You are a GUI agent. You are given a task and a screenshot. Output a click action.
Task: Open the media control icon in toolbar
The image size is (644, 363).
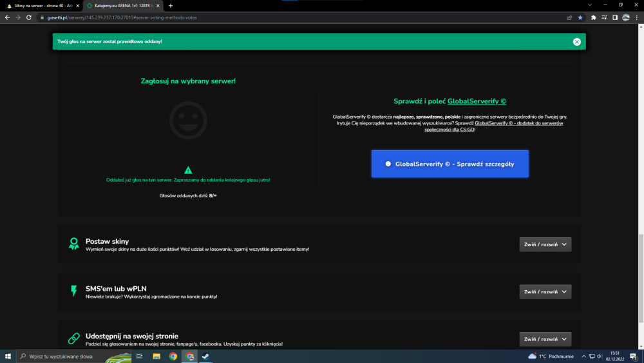pos(604,17)
